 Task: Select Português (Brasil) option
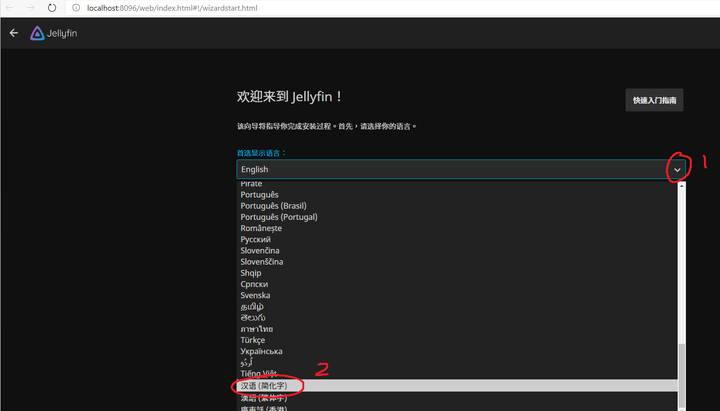457,206
